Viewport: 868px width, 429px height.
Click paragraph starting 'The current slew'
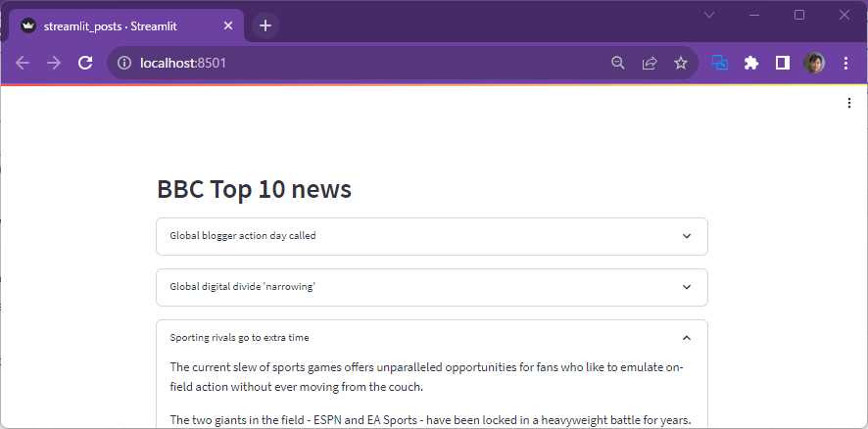tap(426, 377)
